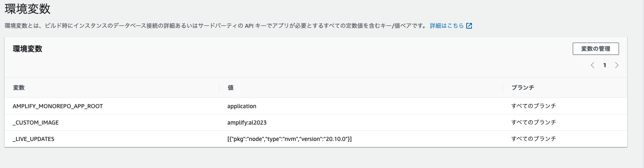Click the value "application"
Viewport: 644px width, 168px height.
242,106
